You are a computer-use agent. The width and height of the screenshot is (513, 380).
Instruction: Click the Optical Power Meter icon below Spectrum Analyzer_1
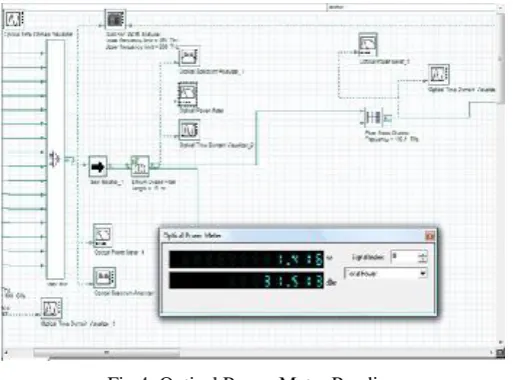coord(188,94)
